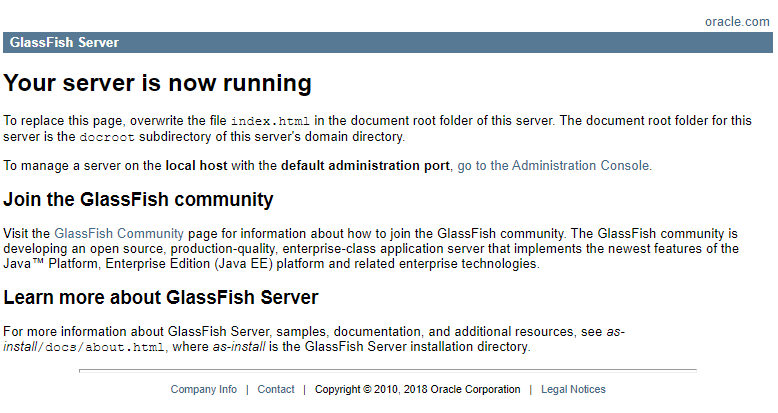The image size is (778, 413).
Task: Click the 'default administration port' bold text
Action: pyautogui.click(x=365, y=166)
